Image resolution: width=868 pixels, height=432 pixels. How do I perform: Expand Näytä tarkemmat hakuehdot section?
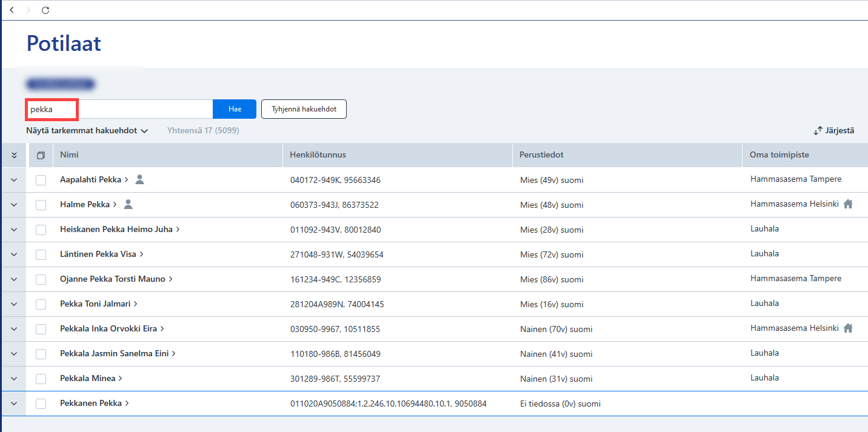(87, 130)
